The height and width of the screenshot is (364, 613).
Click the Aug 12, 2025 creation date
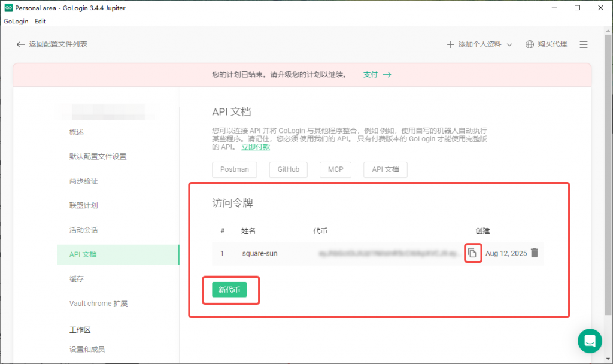pyautogui.click(x=506, y=253)
